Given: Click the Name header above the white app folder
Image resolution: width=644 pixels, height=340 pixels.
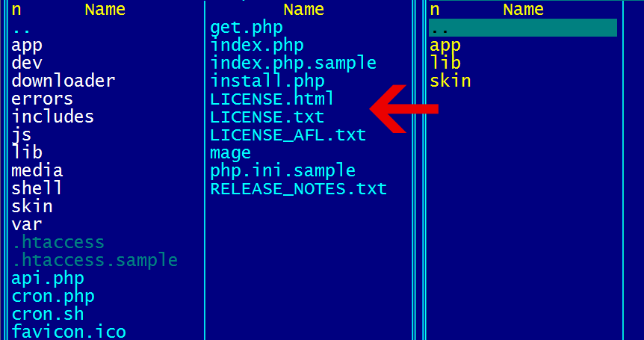Looking at the screenshot, I should point(105,10).
